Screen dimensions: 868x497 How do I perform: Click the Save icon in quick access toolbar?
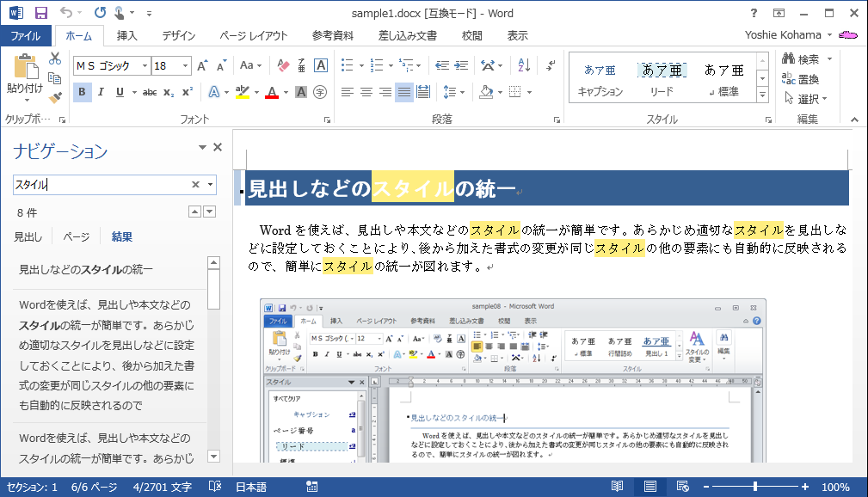coord(41,13)
